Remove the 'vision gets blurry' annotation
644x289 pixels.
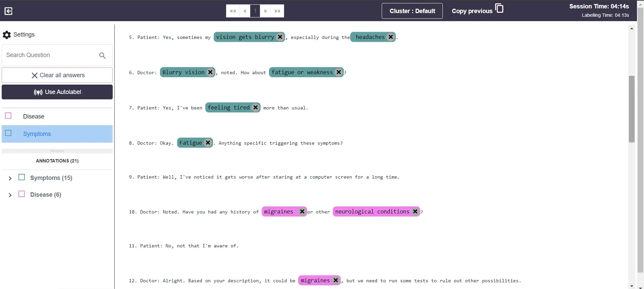click(280, 37)
